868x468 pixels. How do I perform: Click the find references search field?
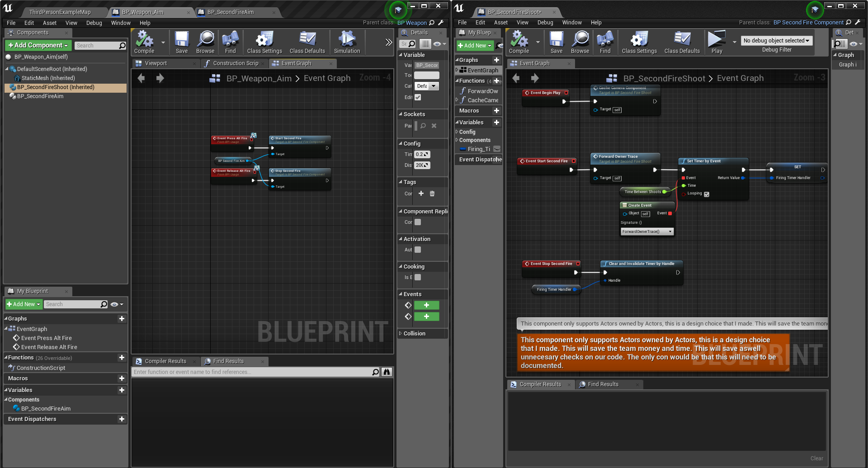(x=253, y=372)
